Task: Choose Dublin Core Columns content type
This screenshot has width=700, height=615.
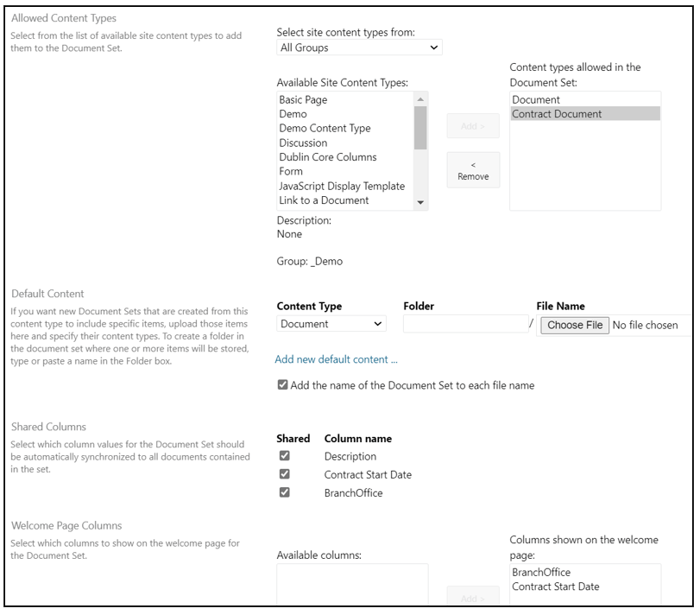Action: [327, 157]
